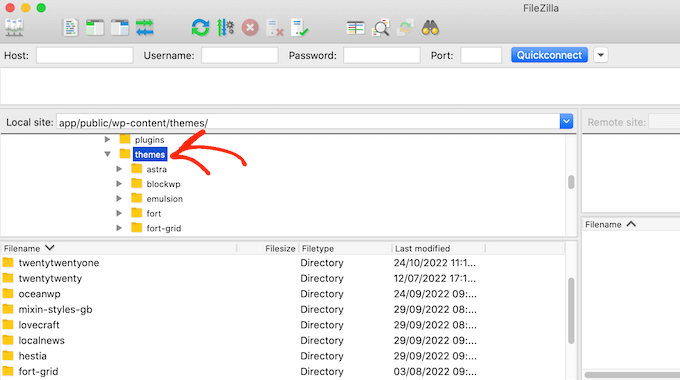Expand the plugins folder in tree
The height and width of the screenshot is (380, 680).
(107, 139)
